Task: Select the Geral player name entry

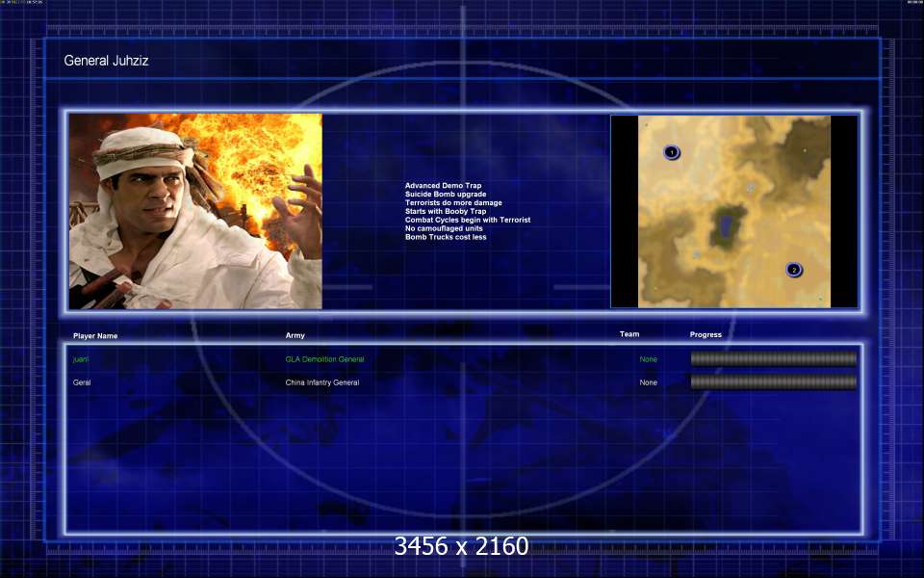Action: tap(82, 382)
